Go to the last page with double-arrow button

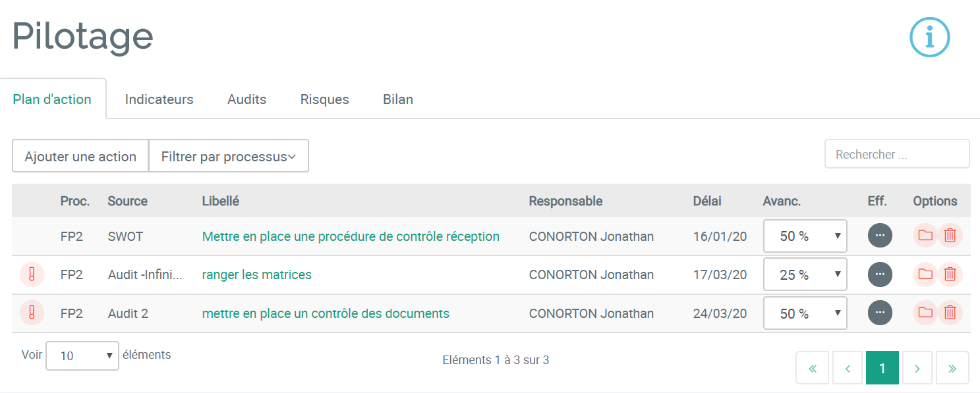952,368
